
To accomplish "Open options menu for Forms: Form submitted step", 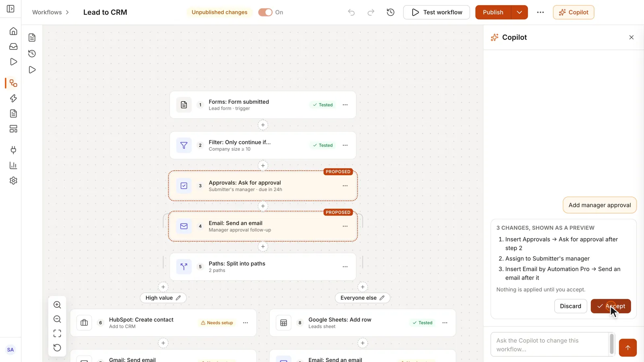I will (345, 105).
